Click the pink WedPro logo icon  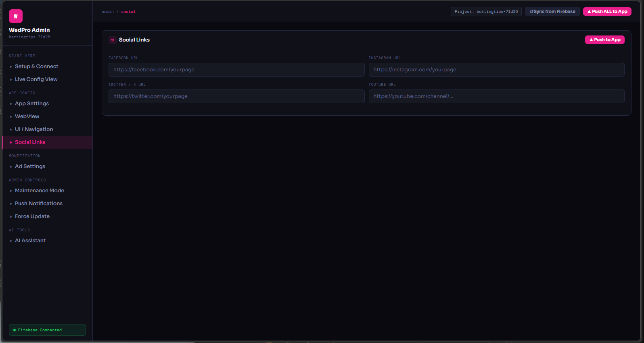tap(16, 16)
